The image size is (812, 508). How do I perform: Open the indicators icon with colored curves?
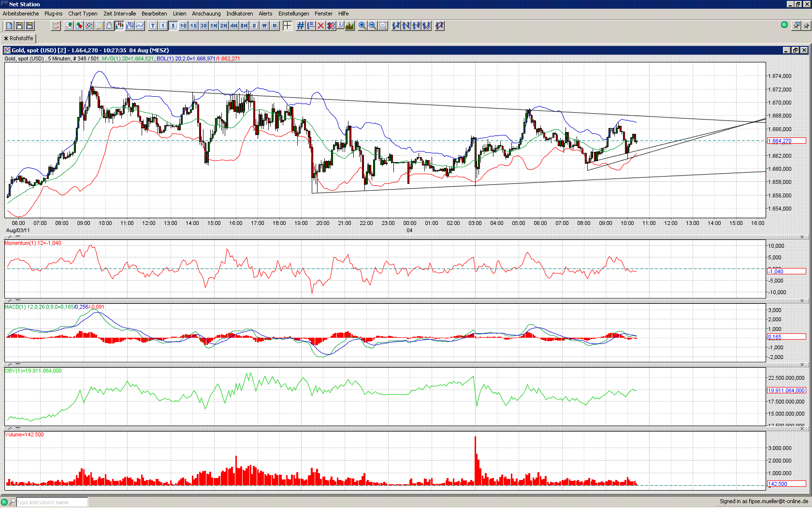coord(89,26)
